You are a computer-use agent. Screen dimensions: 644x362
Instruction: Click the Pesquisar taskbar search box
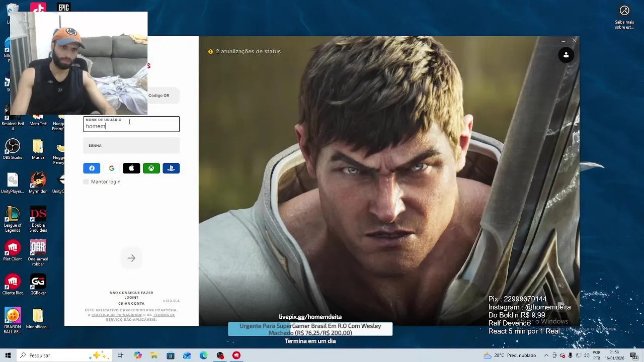63,355
